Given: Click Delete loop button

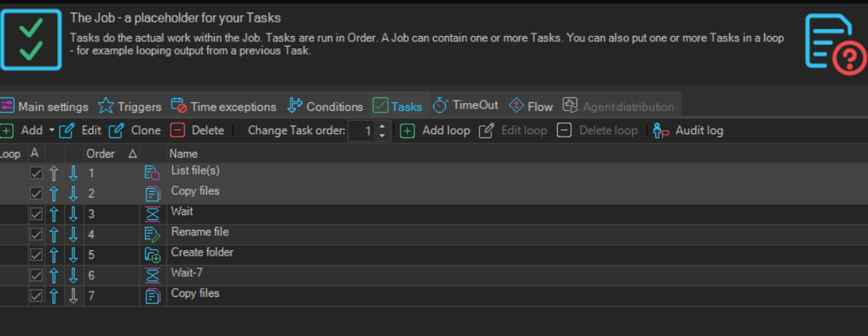Looking at the screenshot, I should [x=597, y=131].
